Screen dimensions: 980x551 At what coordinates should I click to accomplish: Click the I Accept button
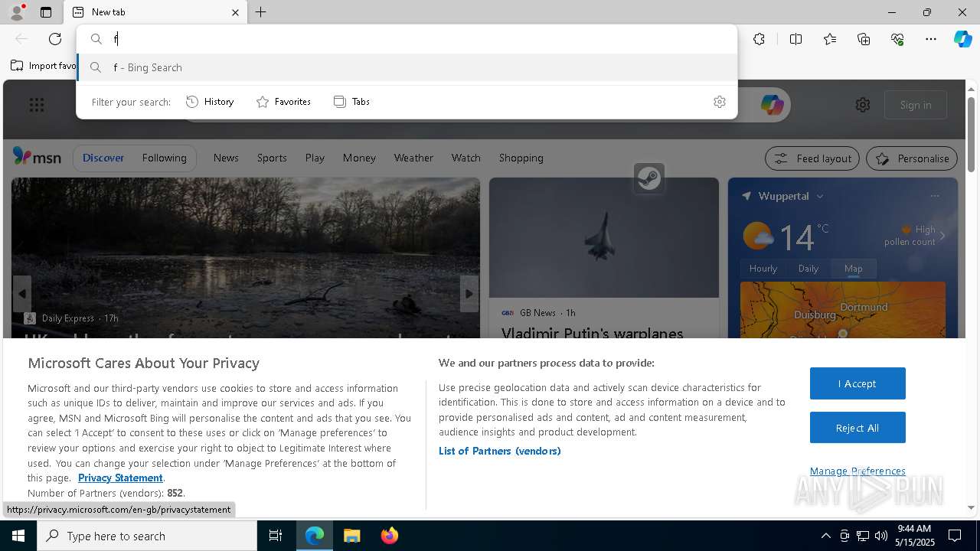(857, 383)
